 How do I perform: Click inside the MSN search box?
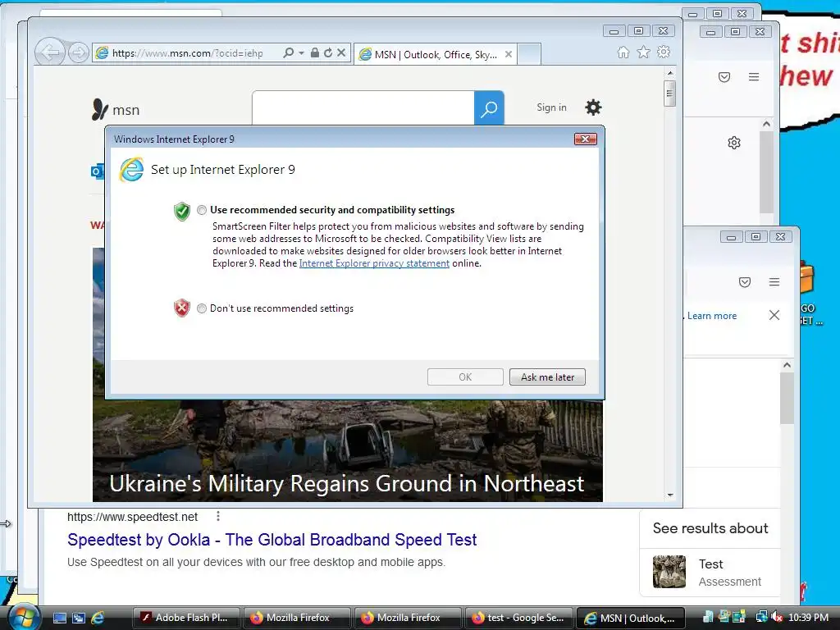(363, 107)
